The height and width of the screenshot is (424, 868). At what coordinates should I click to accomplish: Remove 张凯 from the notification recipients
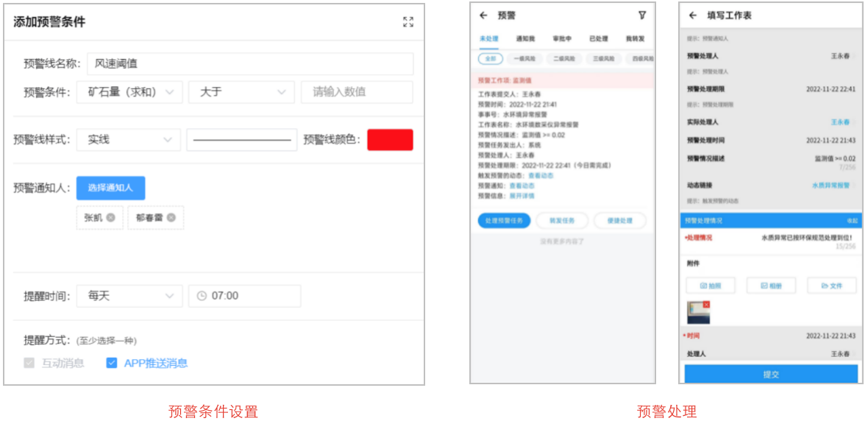click(110, 218)
